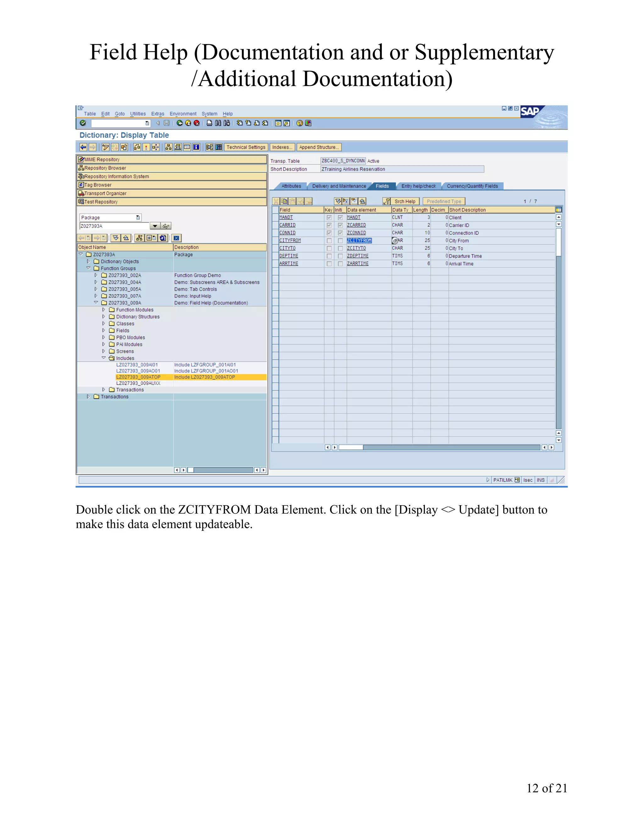This screenshot has width=644, height=833.
Task: Click the command field in system toolbar
Action: 120,123
